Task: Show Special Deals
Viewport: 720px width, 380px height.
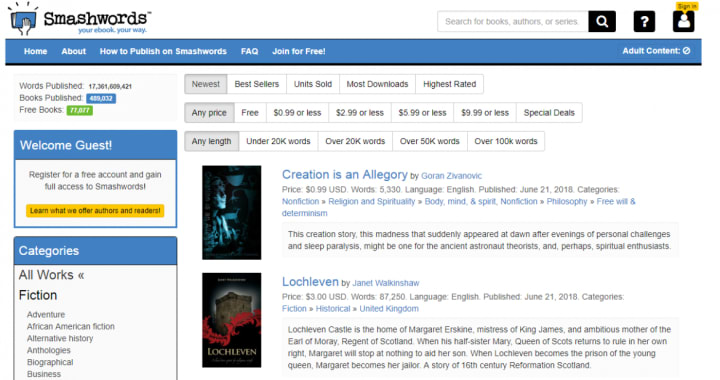Action: coord(549,112)
